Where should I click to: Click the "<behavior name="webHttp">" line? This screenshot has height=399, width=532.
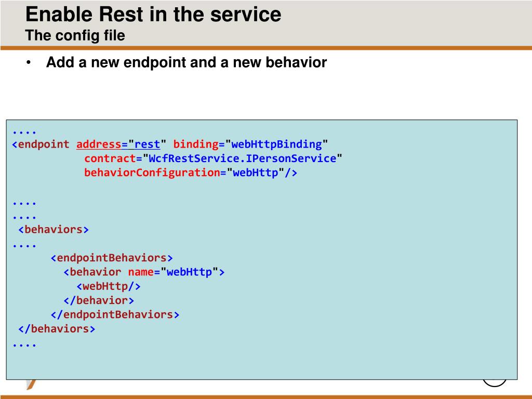(144, 272)
